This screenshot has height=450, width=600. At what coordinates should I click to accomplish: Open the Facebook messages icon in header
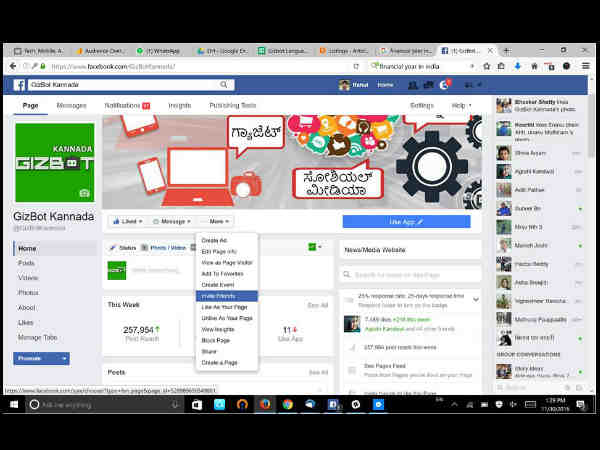(428, 85)
